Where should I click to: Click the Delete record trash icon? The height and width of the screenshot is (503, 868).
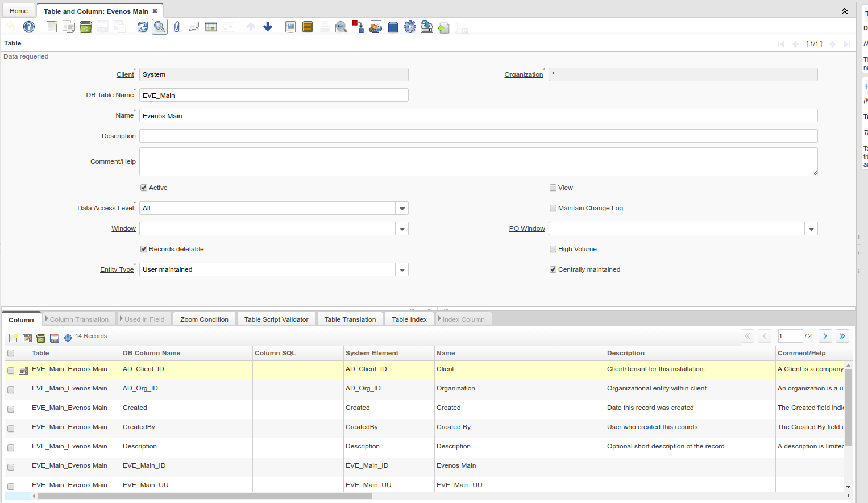[x=86, y=27]
